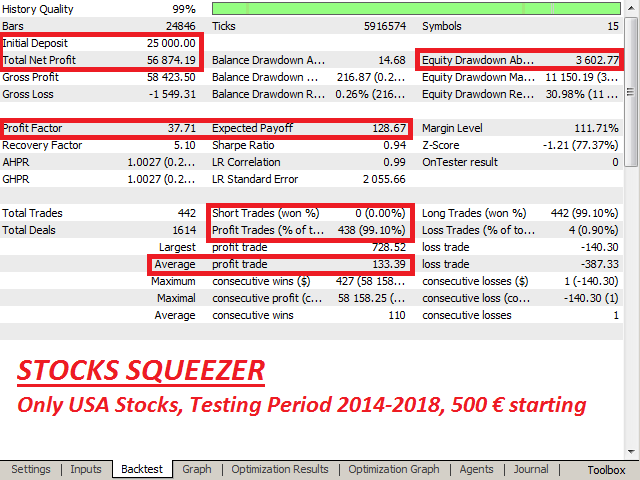Open the Optimization Results tab
This screenshot has height=480, width=640.
click(280, 469)
